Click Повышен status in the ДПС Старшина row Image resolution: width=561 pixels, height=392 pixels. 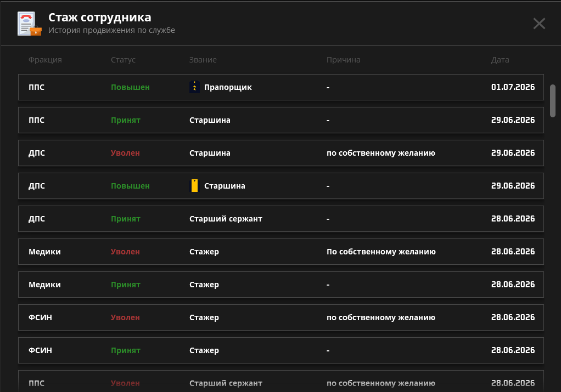(x=130, y=186)
